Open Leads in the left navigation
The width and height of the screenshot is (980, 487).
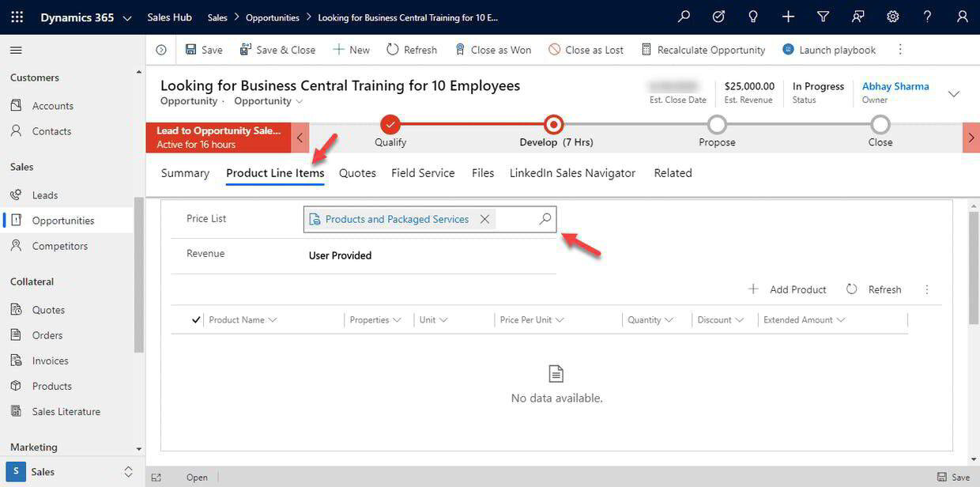pos(44,195)
